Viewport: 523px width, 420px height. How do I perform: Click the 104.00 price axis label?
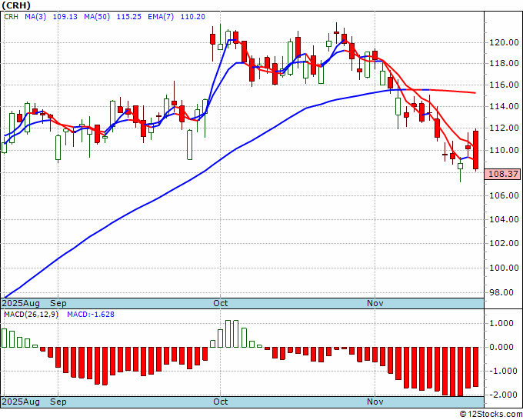click(x=505, y=219)
